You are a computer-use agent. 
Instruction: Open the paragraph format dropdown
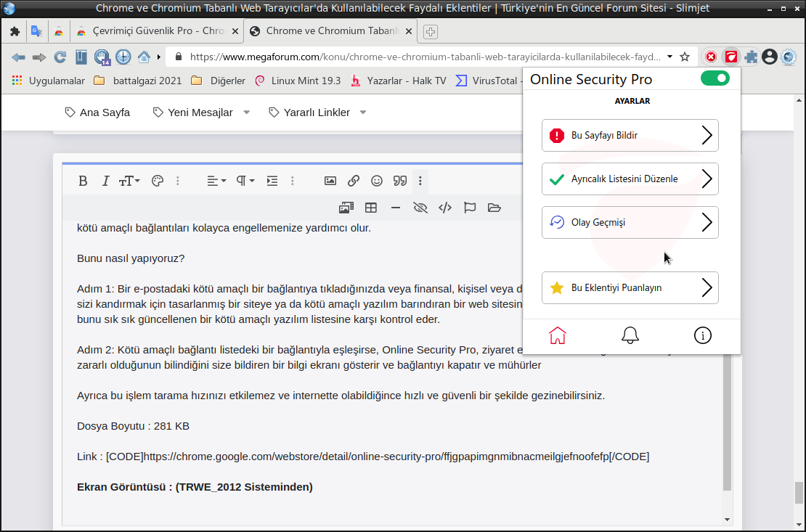pos(245,181)
